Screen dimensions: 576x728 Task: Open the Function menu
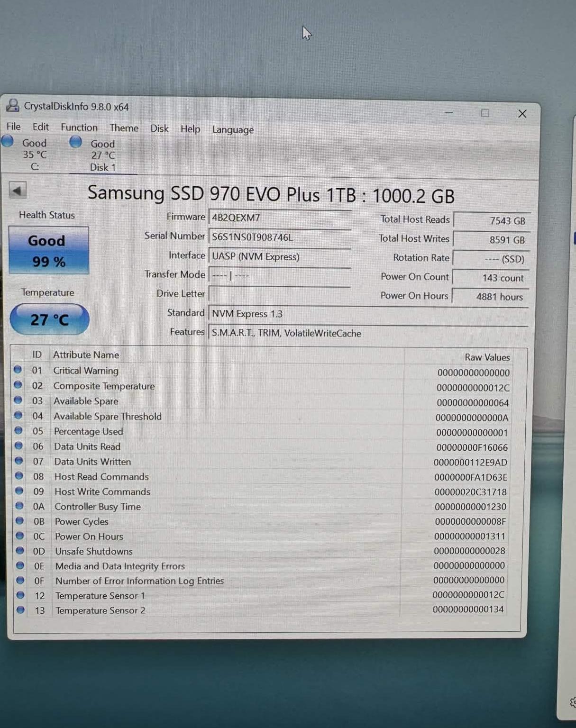coord(79,127)
